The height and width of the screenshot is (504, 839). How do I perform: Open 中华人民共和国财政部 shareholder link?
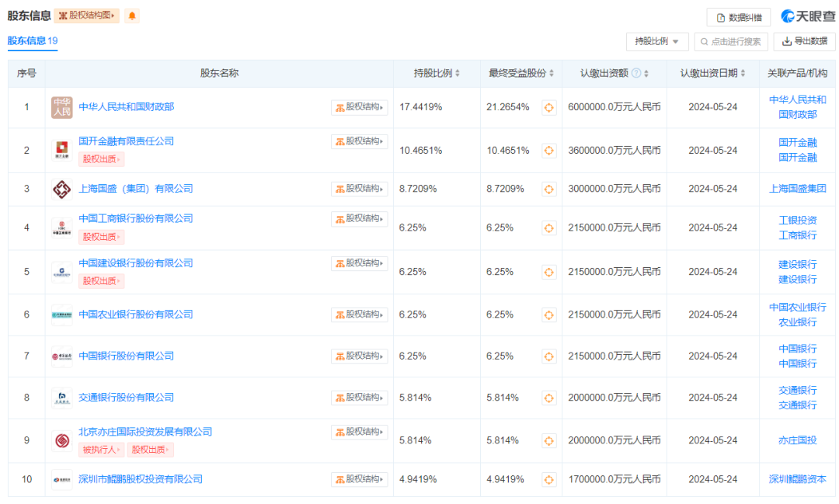[127, 107]
